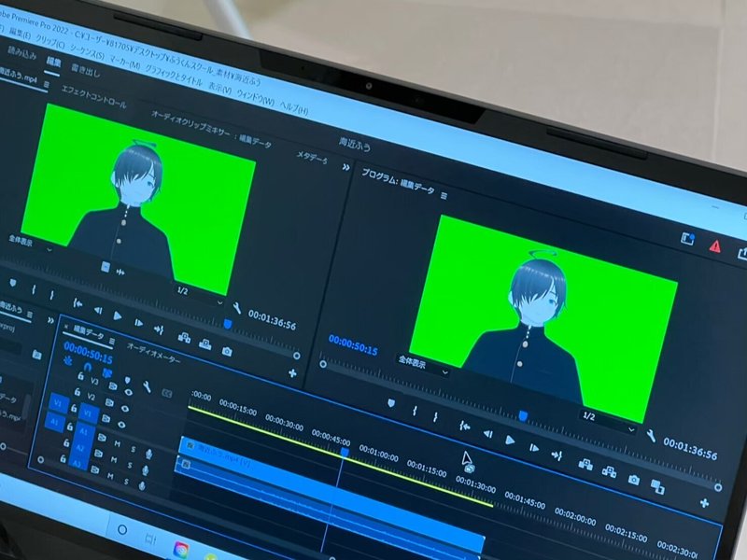Hide track V2 with eye toggle
Screen dimensions: 747x560
click(x=124, y=409)
